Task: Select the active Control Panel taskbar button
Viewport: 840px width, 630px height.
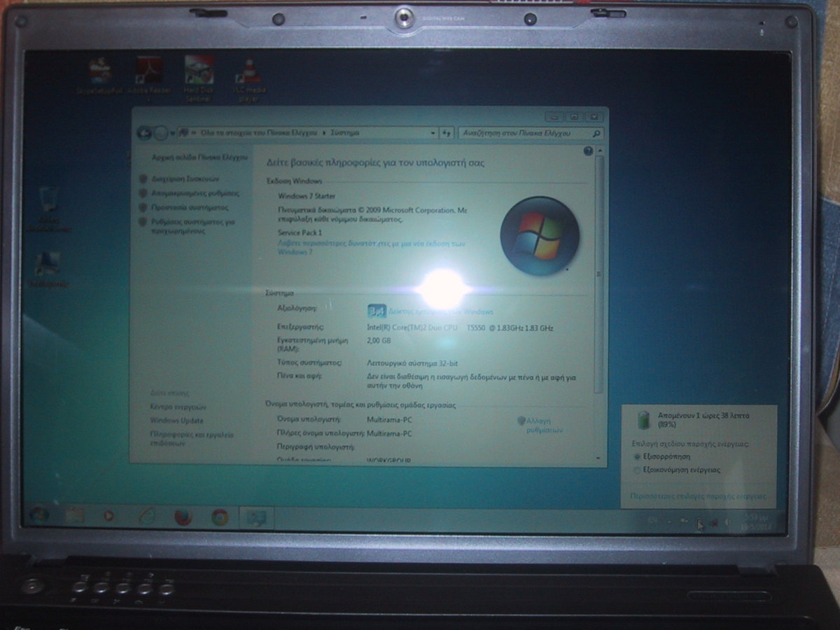Action: (256, 519)
